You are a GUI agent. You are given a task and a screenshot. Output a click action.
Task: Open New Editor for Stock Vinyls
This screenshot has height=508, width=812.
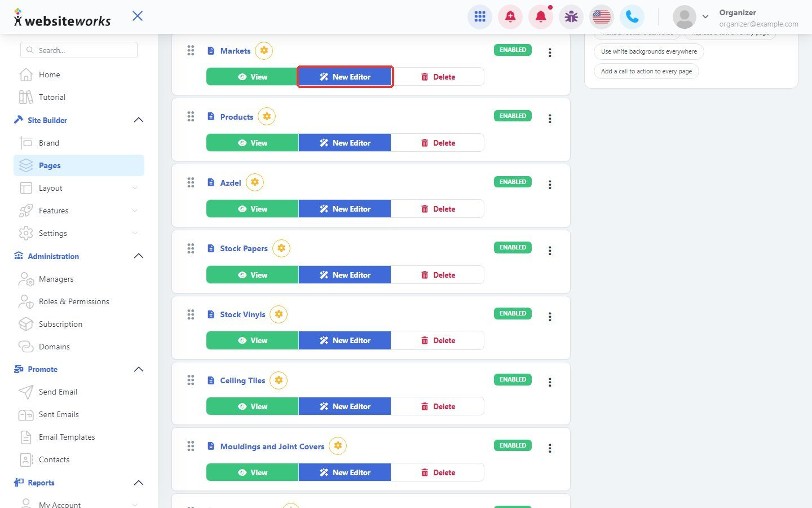[x=345, y=340]
